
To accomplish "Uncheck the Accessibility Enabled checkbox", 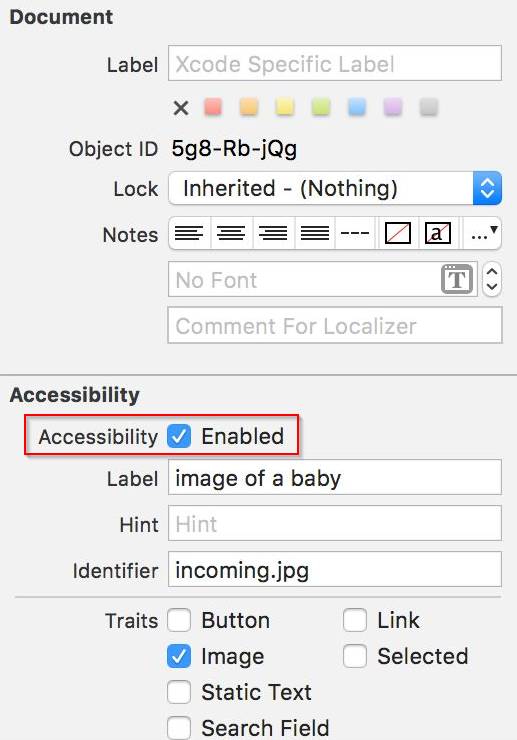I will 179,436.
